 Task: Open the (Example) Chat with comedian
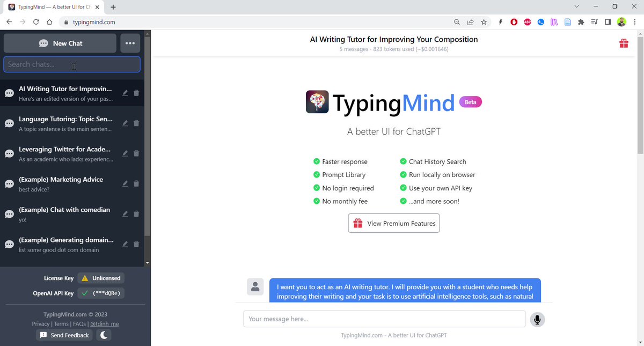point(72,214)
